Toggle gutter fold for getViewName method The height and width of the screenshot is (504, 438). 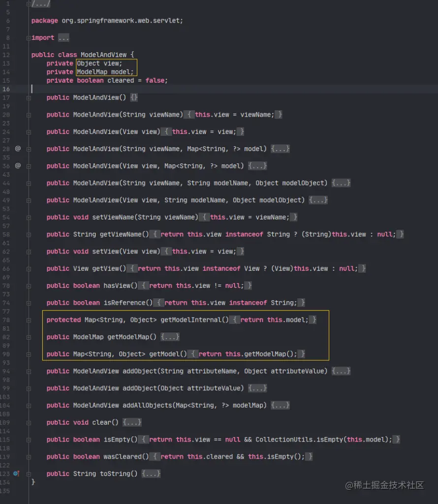29,235
